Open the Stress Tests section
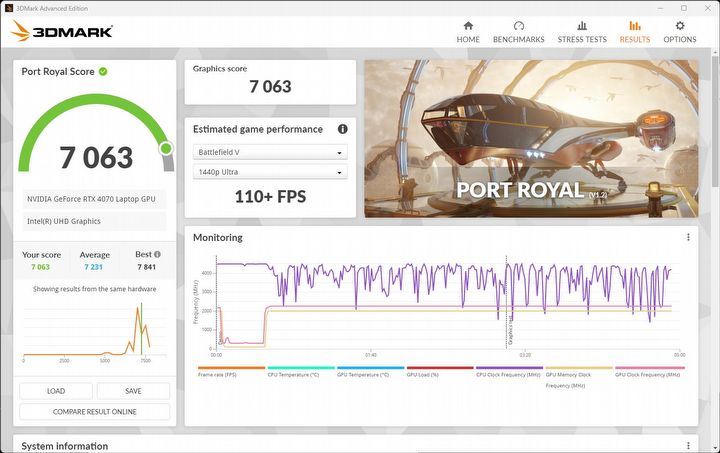This screenshot has height=453, width=720. tap(581, 31)
